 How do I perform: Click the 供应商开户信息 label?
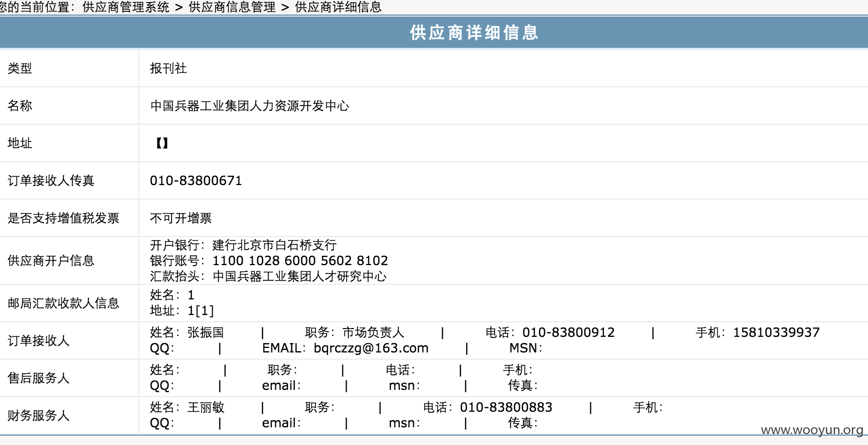[x=51, y=260]
